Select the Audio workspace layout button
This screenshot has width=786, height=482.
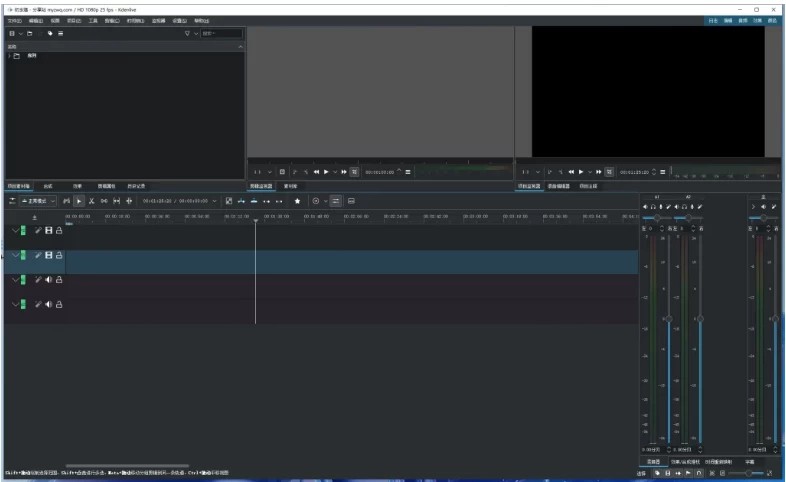742,20
